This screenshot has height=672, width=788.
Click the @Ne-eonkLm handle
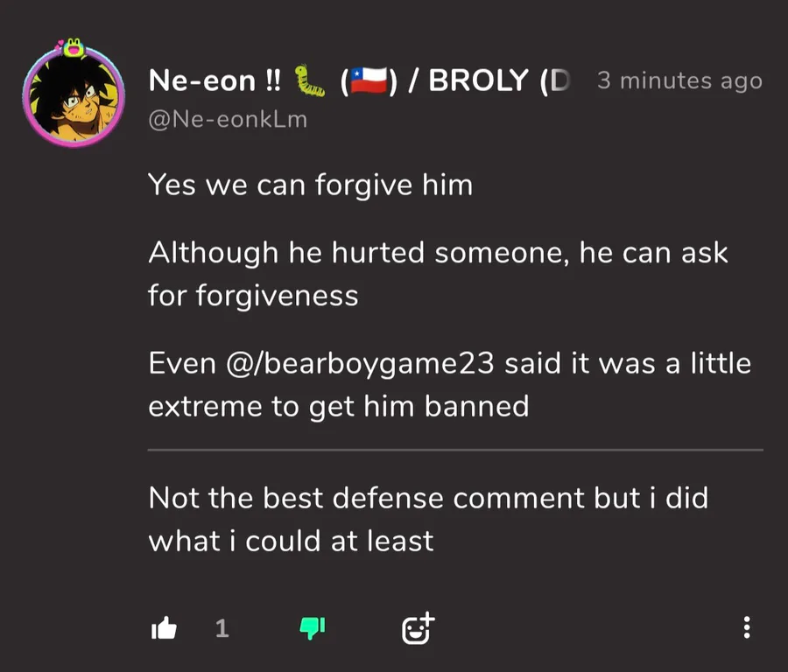tap(228, 120)
